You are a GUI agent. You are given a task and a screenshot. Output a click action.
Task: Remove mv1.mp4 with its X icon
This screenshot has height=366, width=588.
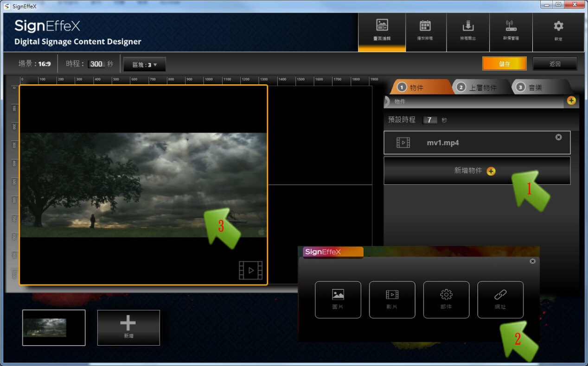coord(558,137)
